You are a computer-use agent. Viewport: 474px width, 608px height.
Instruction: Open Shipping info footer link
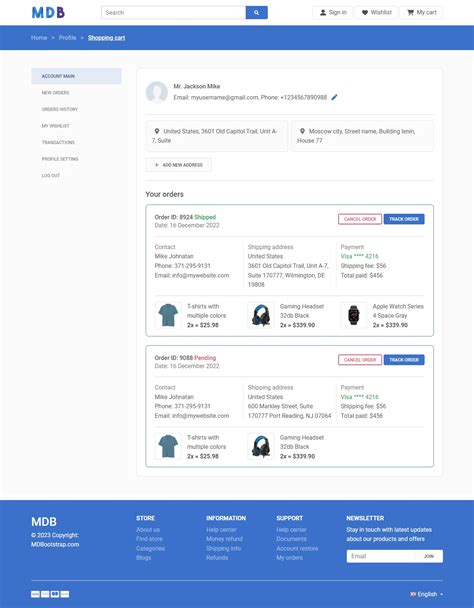point(224,548)
